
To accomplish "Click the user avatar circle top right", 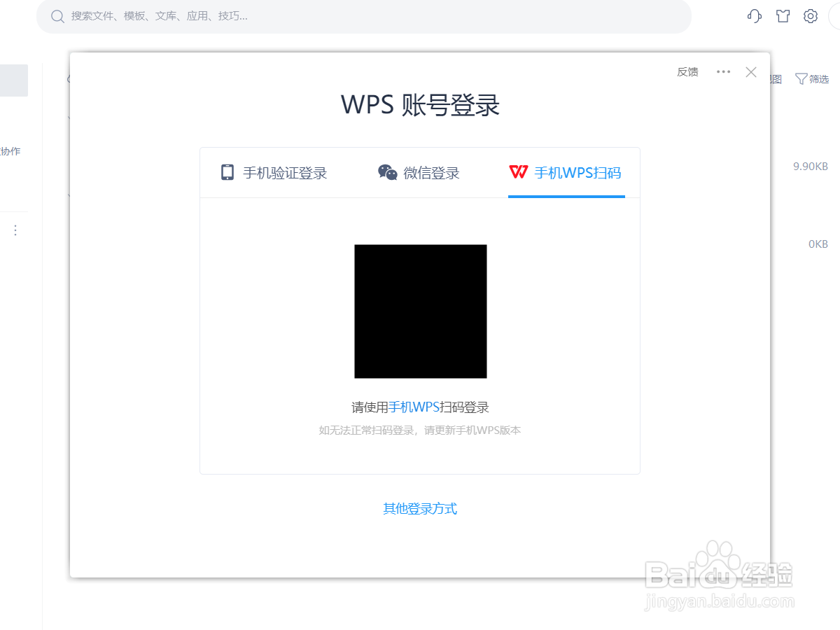I will coord(835,16).
